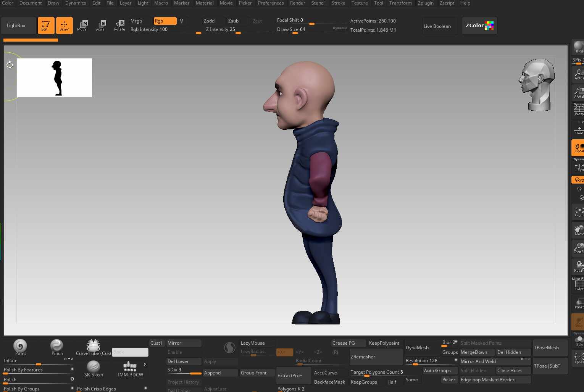Select the SK_Slash brush
The height and width of the screenshot is (392, 584).
(x=94, y=369)
